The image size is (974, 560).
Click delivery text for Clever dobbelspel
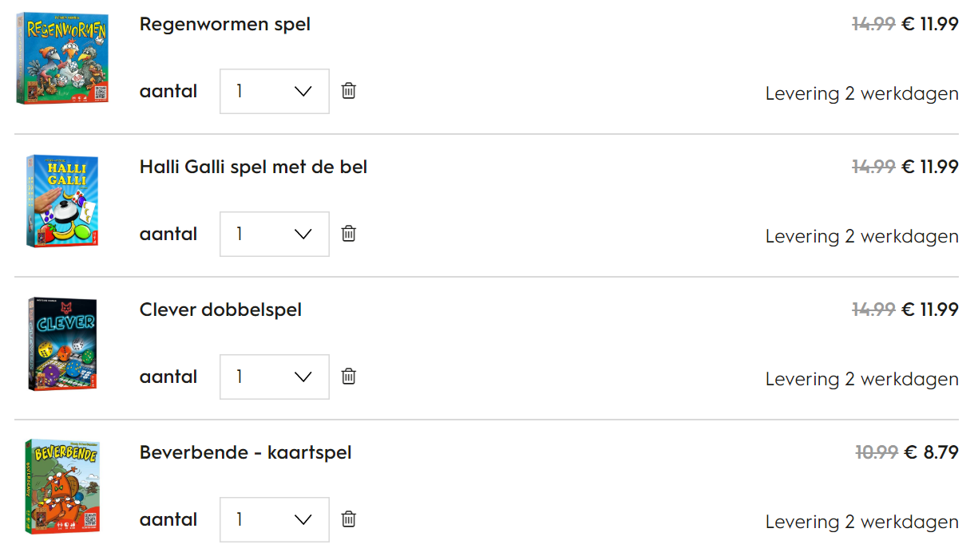click(x=861, y=380)
